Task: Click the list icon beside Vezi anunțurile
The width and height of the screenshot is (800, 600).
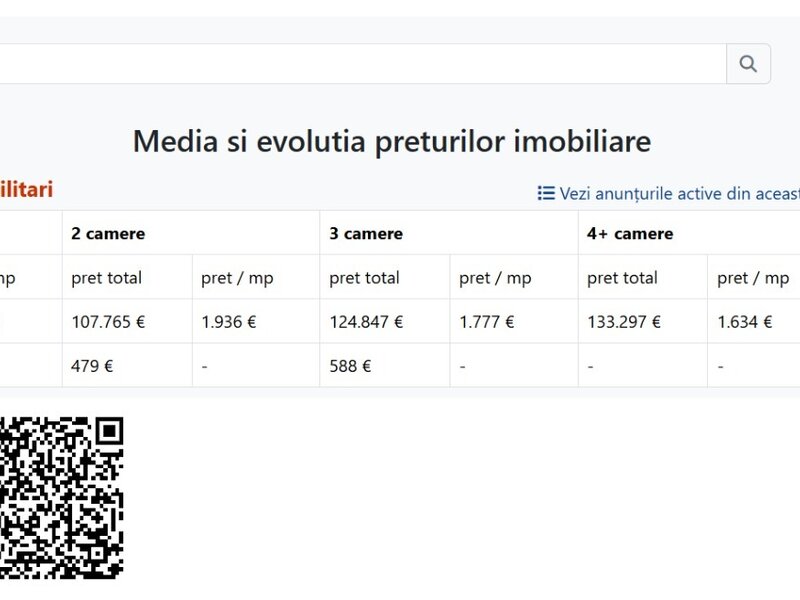Action: 546,193
